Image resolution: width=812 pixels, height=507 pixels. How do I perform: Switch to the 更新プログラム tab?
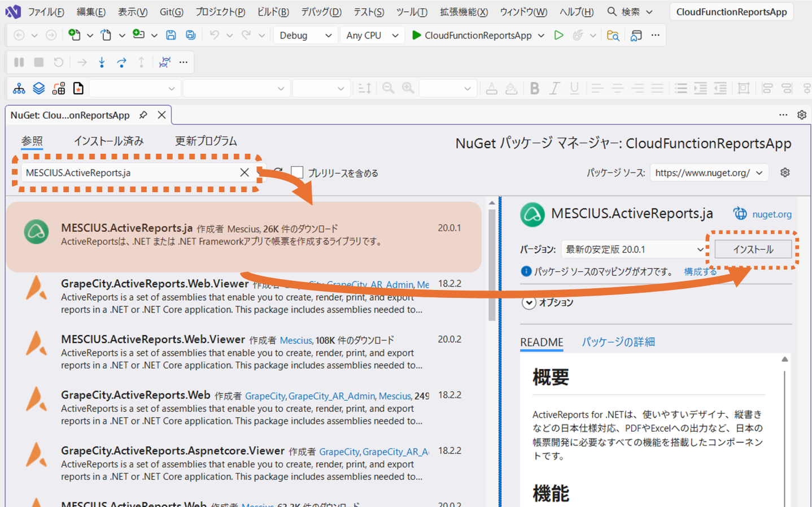click(x=206, y=141)
